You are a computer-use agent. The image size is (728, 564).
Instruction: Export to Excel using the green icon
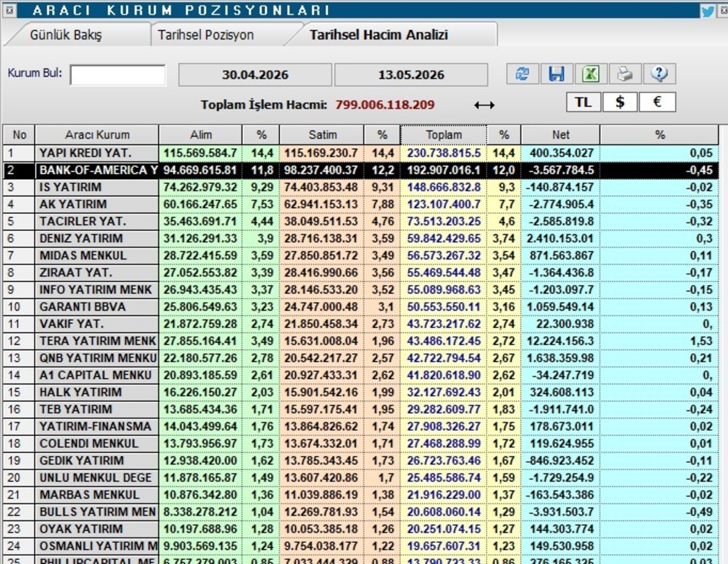590,74
